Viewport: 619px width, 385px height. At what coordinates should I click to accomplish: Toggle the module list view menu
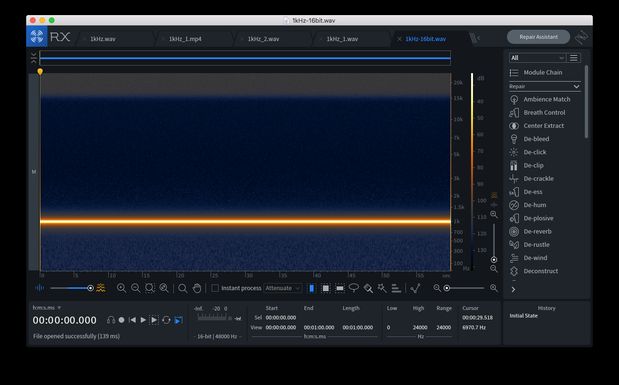574,58
